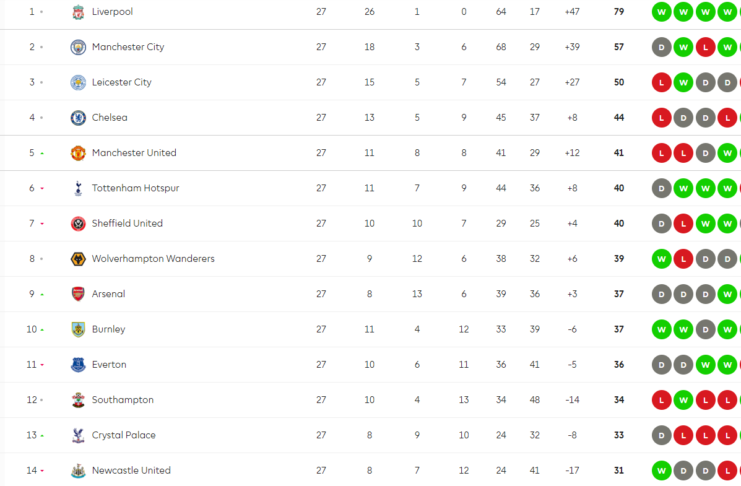Viewport: 741px width, 486px height.
Task: Click the Tottenham Hotspur club crest
Action: click(x=78, y=188)
